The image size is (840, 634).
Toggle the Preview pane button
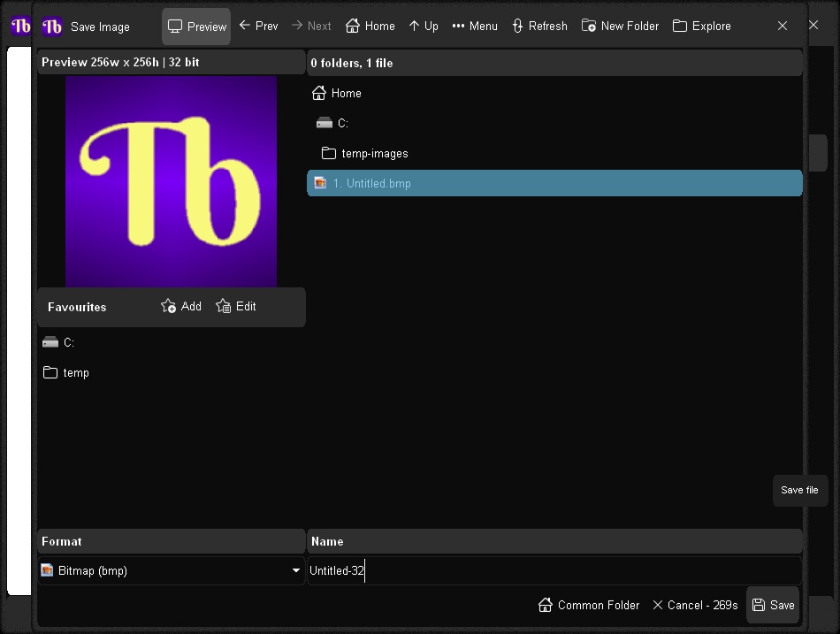[196, 27]
